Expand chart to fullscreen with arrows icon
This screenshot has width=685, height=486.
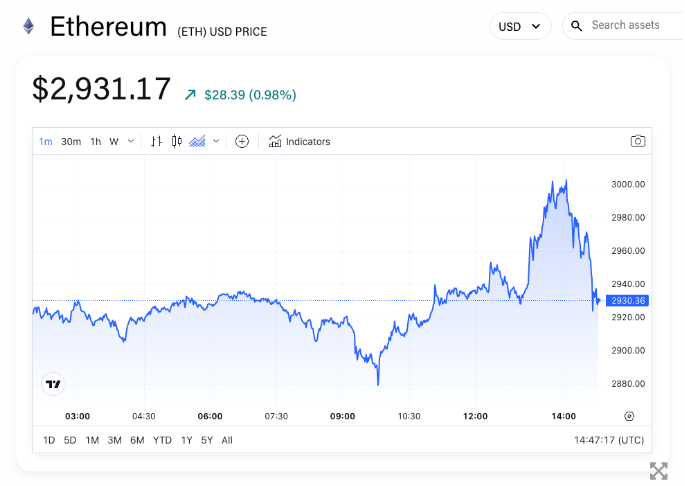pyautogui.click(x=658, y=470)
